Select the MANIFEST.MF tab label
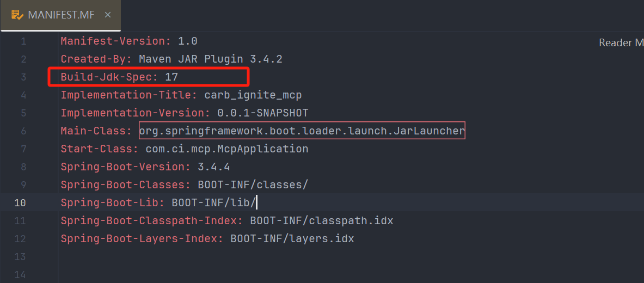The height and width of the screenshot is (283, 644). (x=60, y=15)
